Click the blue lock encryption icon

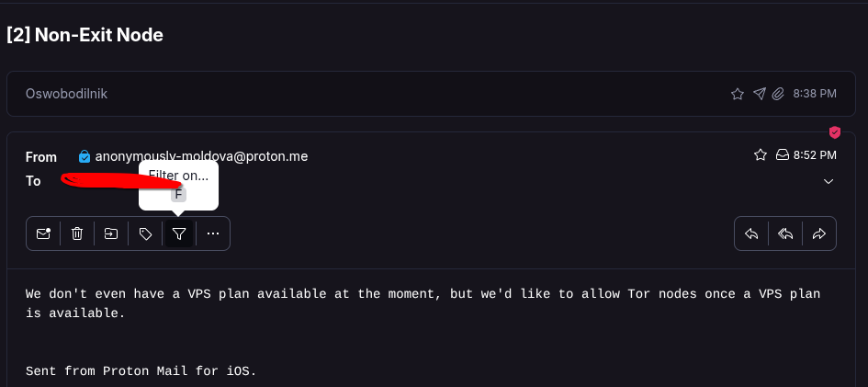(85, 157)
